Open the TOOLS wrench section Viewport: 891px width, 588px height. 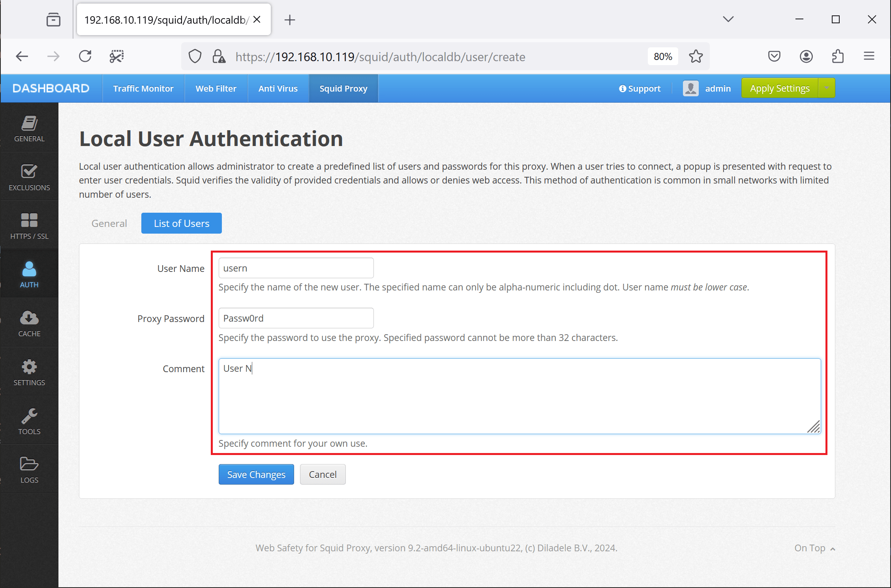[29, 421]
